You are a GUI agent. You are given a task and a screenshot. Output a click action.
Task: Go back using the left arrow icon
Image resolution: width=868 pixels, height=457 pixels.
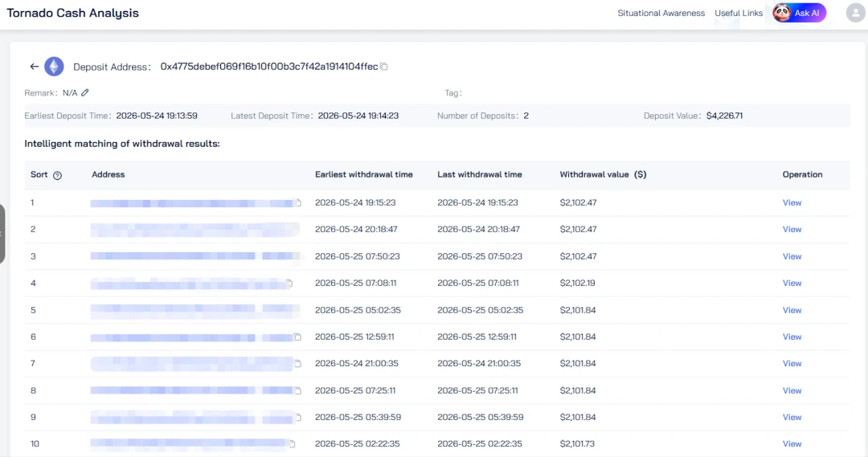click(35, 67)
